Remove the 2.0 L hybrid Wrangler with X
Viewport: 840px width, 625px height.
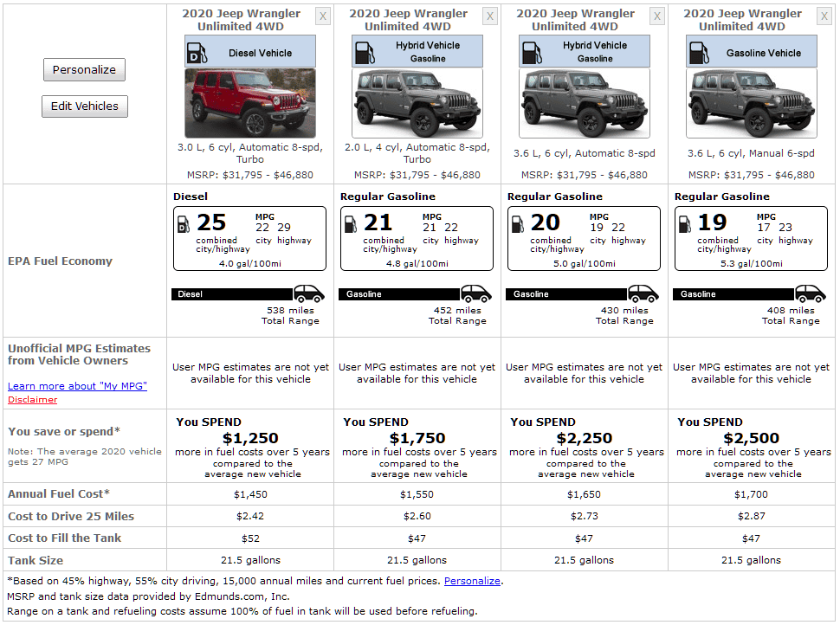coord(489,16)
